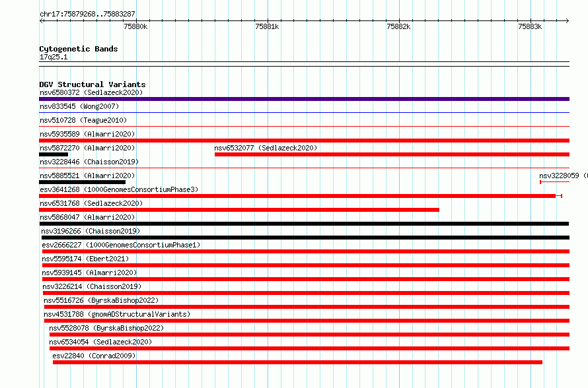Click the nsv6580372 (Sedlazeck2020) variant label
The height and width of the screenshot is (388, 588).
[91, 92]
